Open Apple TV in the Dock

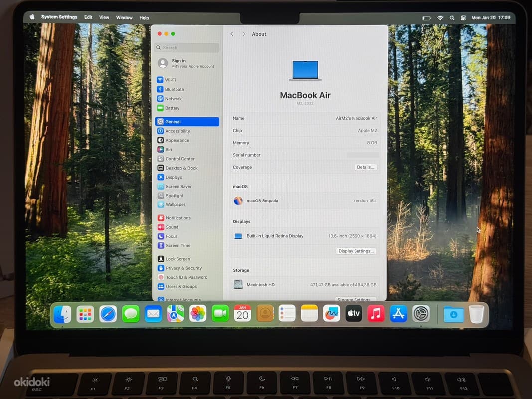pos(354,313)
